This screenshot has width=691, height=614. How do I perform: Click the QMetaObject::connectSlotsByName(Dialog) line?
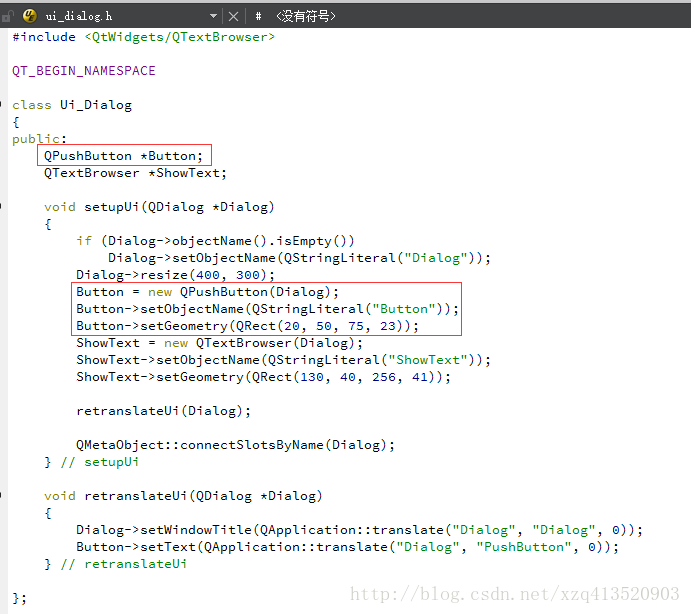pyautogui.click(x=235, y=445)
